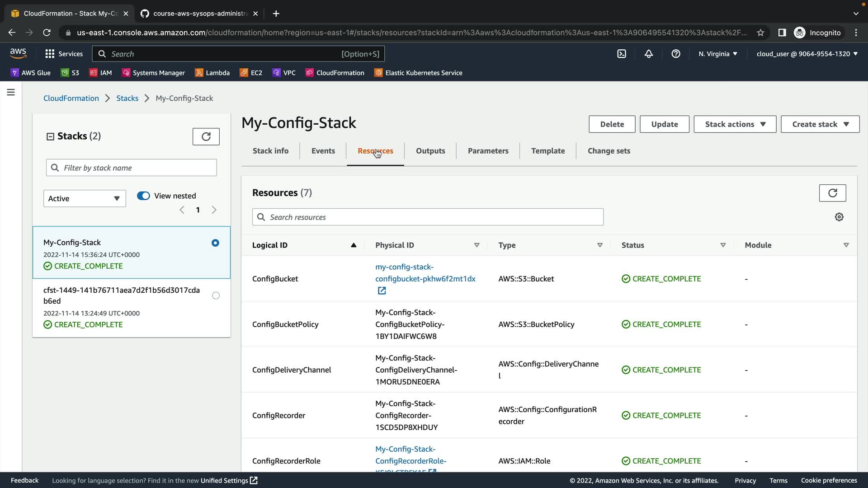Click the help question mark icon

(675, 54)
